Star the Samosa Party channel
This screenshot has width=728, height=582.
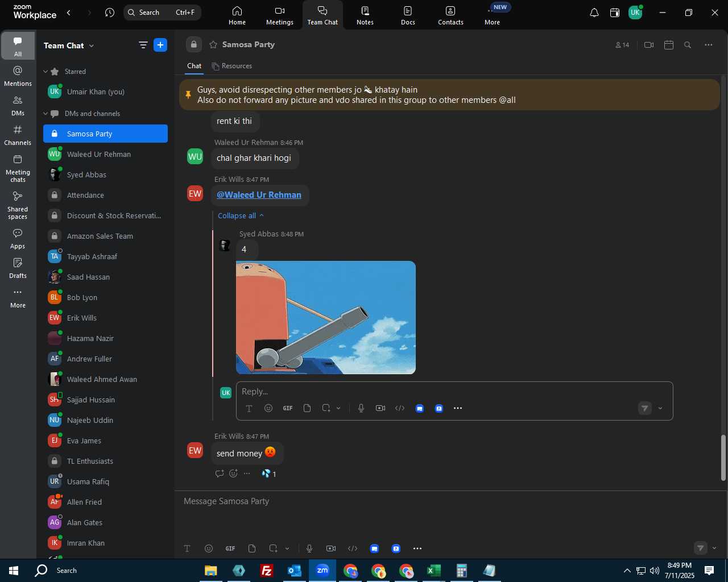pos(213,44)
